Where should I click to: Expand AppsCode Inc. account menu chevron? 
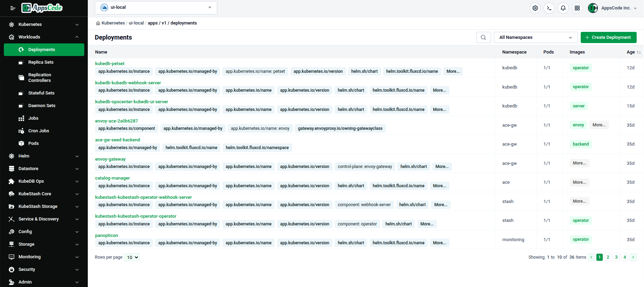pos(635,8)
